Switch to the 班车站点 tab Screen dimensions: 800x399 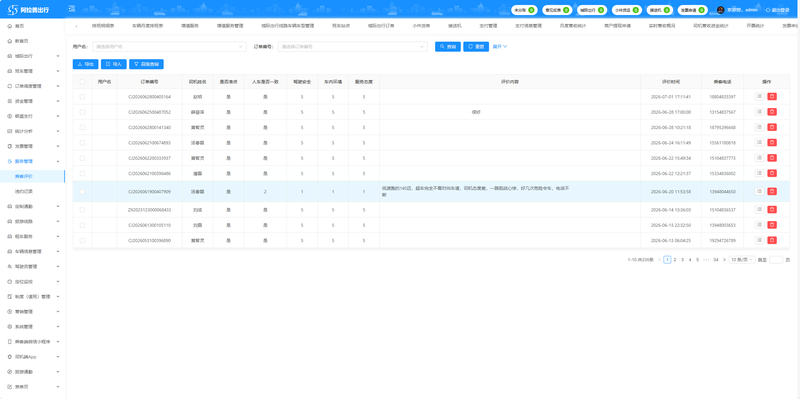coord(341,26)
